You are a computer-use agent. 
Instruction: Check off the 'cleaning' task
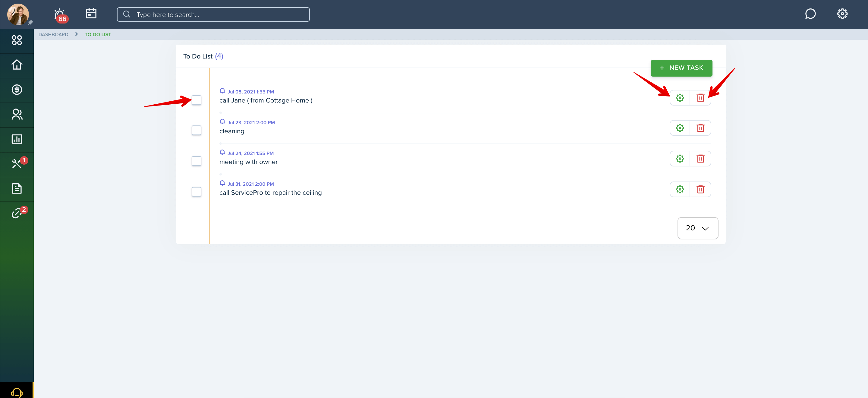tap(197, 131)
